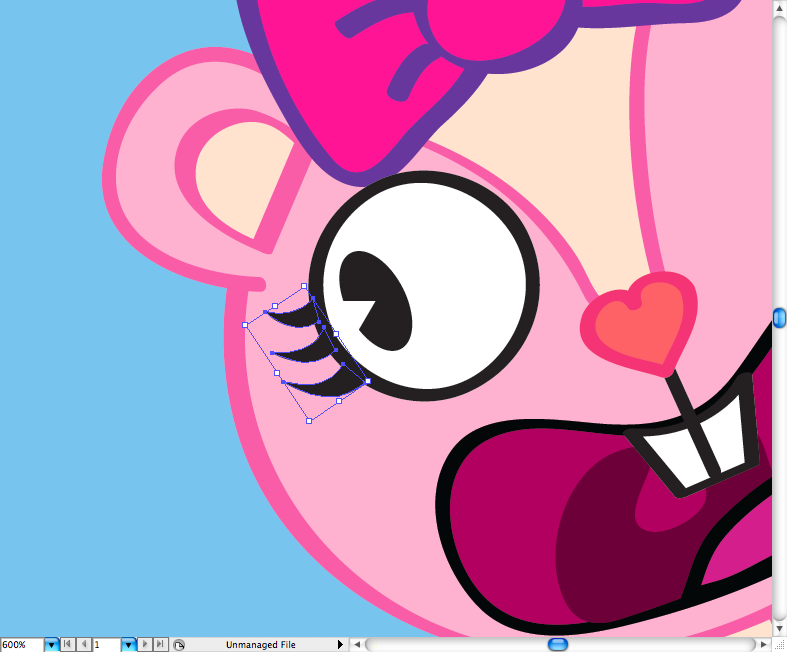Click the Unmanaged File status text
The image size is (787, 652).
click(x=260, y=645)
